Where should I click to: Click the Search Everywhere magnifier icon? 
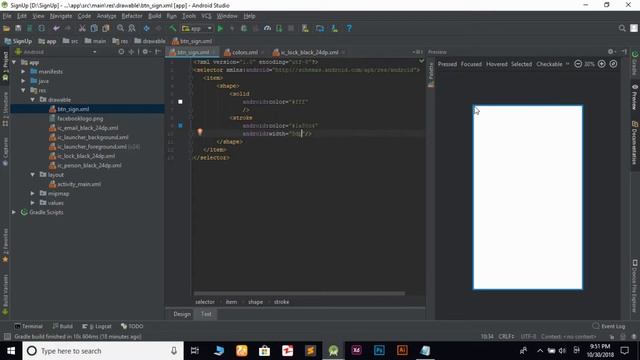coord(622,28)
